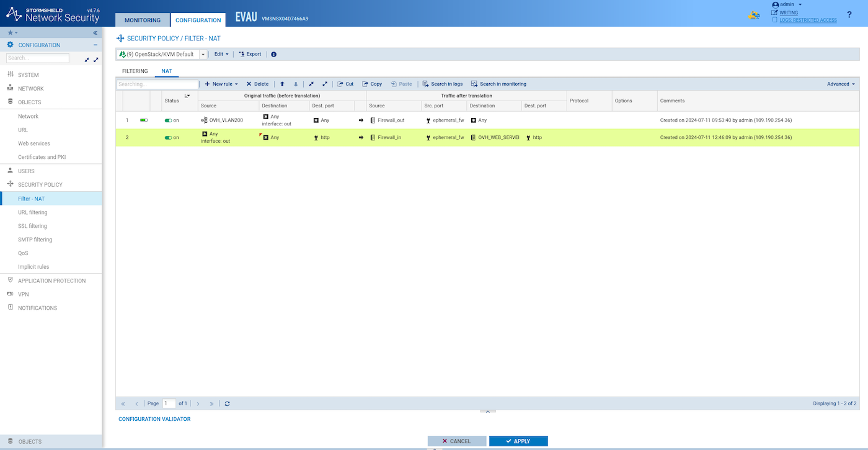Check the Logs: Restricted Access checkbox

(774, 20)
